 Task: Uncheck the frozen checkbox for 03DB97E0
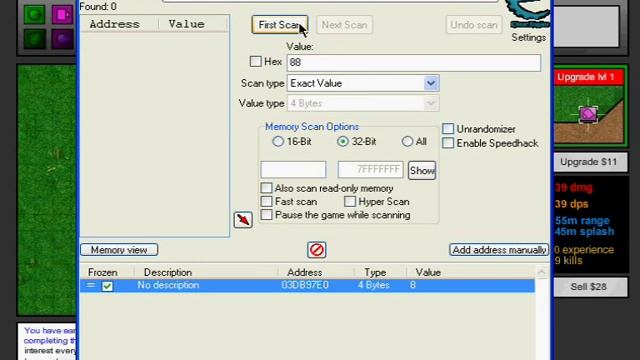(107, 286)
